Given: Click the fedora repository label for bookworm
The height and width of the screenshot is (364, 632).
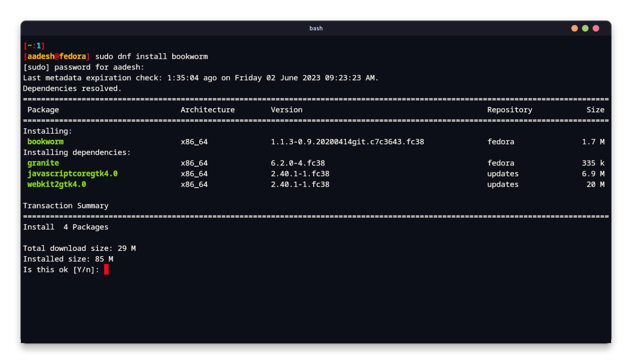Looking at the screenshot, I should (501, 141).
